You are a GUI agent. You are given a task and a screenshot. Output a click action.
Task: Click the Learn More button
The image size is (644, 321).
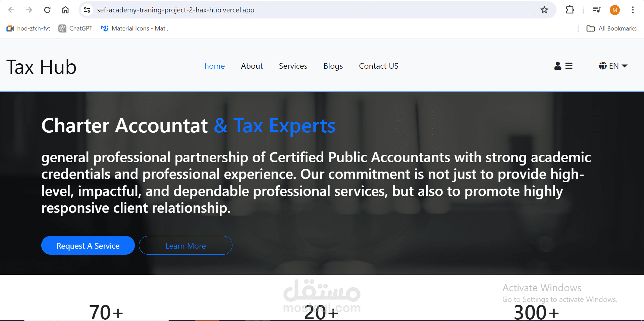(185, 245)
